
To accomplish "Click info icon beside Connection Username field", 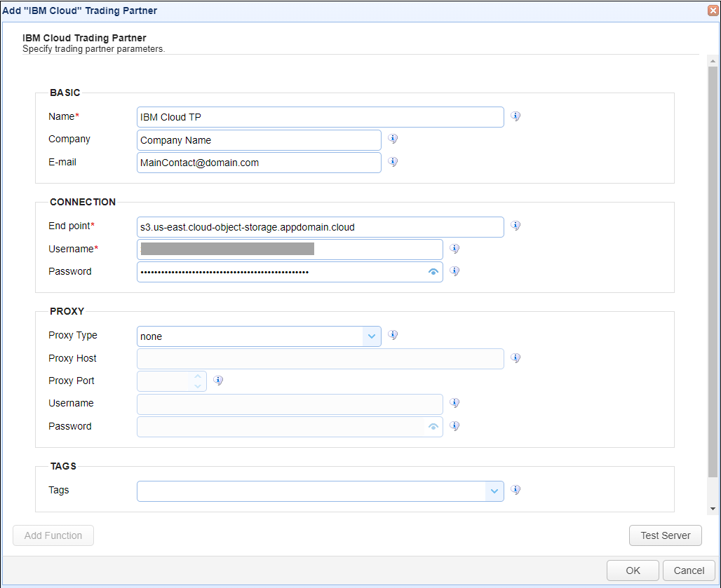I will pos(454,249).
